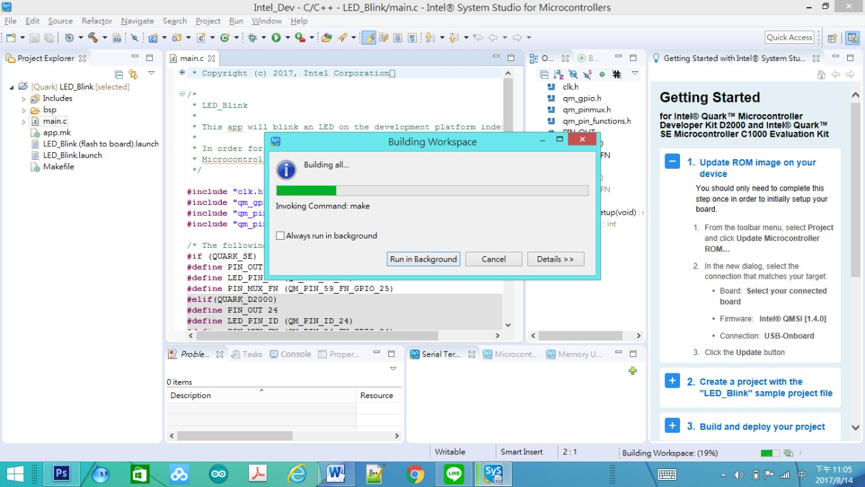This screenshot has width=865, height=487.
Task: Toggle Link with Editor in Project Explorer
Action: [x=133, y=74]
